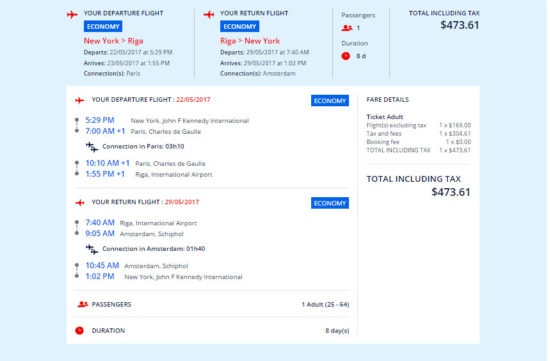The image size is (550, 361).
Task: Click the 1:02 PM arrival time
Action: 100,276
